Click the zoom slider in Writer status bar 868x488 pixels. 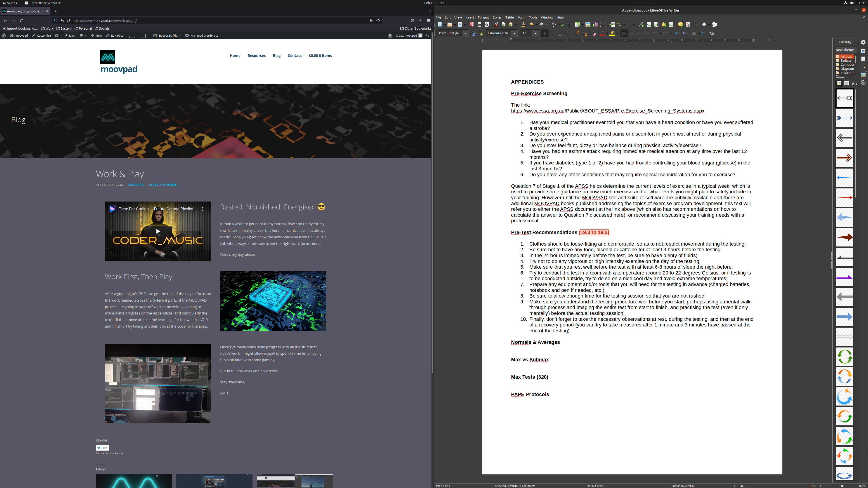coord(841,486)
